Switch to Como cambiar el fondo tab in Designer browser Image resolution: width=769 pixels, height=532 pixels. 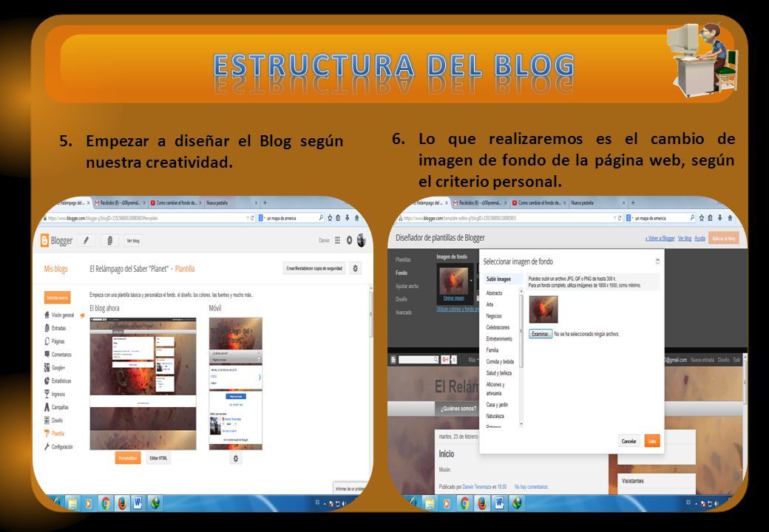click(x=539, y=202)
